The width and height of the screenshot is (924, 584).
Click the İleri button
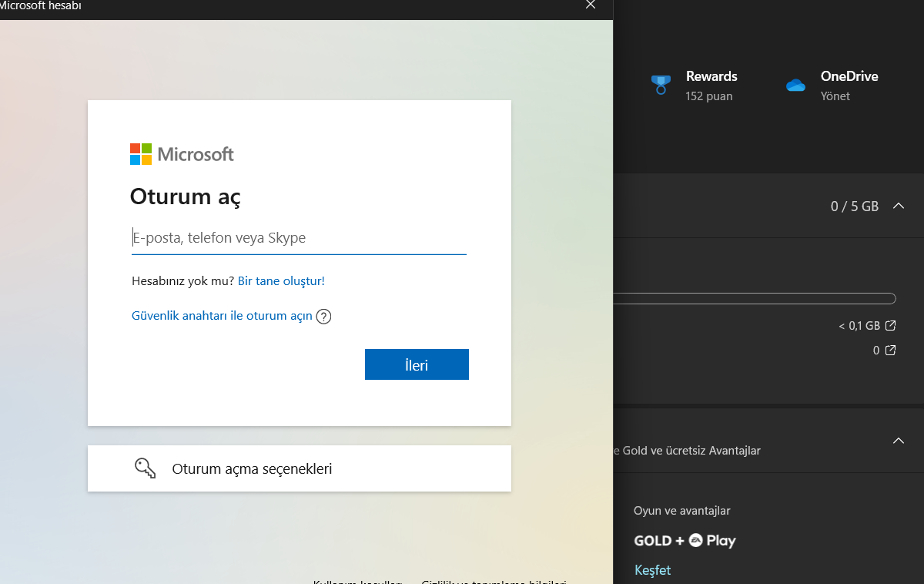pyautogui.click(x=417, y=365)
